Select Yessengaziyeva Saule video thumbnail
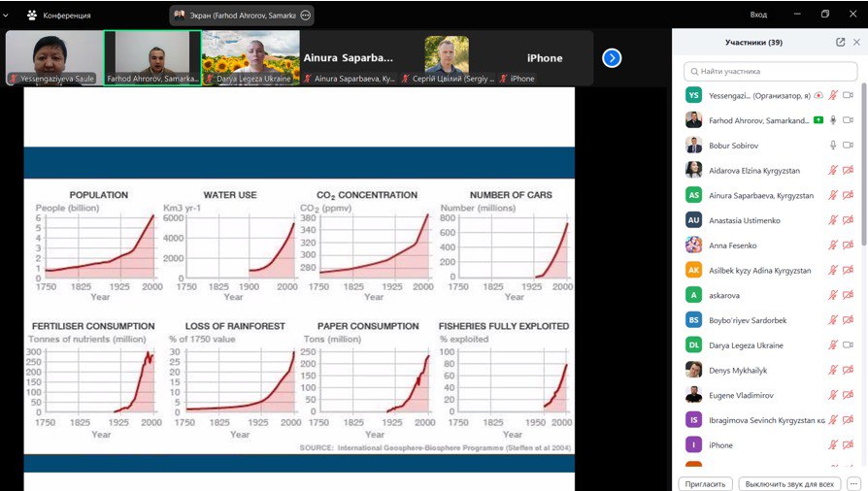Viewport: 868px width, 491px height. 54,57
